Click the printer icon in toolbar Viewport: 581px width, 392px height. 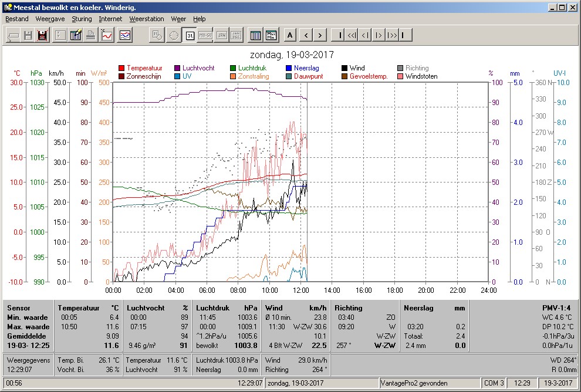(x=91, y=35)
